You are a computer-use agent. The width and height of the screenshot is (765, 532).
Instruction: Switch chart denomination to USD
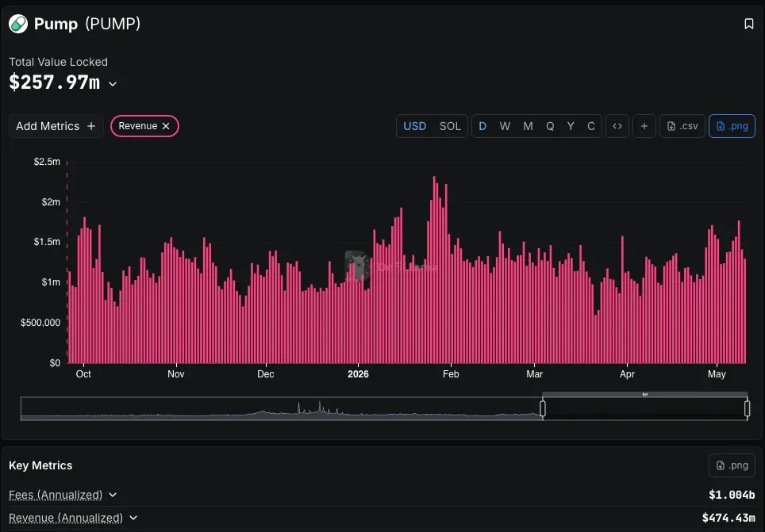pos(415,126)
